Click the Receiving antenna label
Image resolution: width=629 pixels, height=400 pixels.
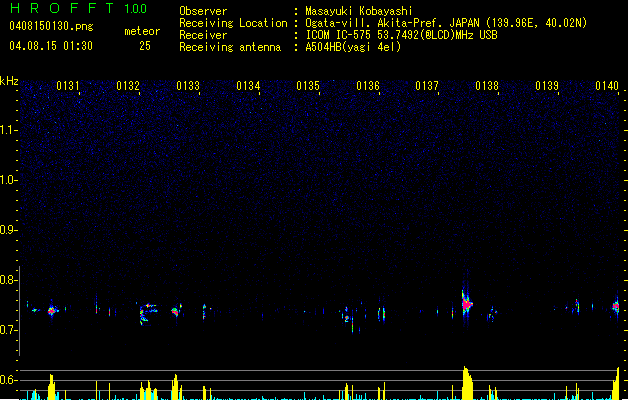pyautogui.click(x=230, y=47)
